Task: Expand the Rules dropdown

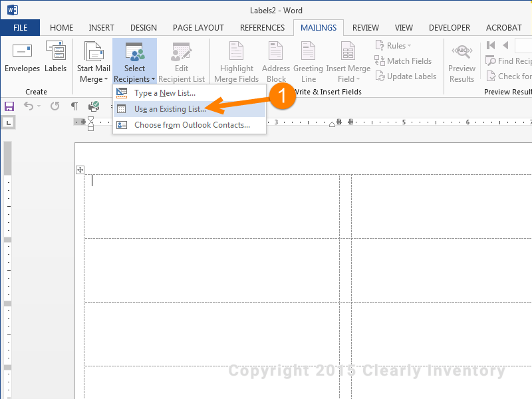Action: coord(394,45)
